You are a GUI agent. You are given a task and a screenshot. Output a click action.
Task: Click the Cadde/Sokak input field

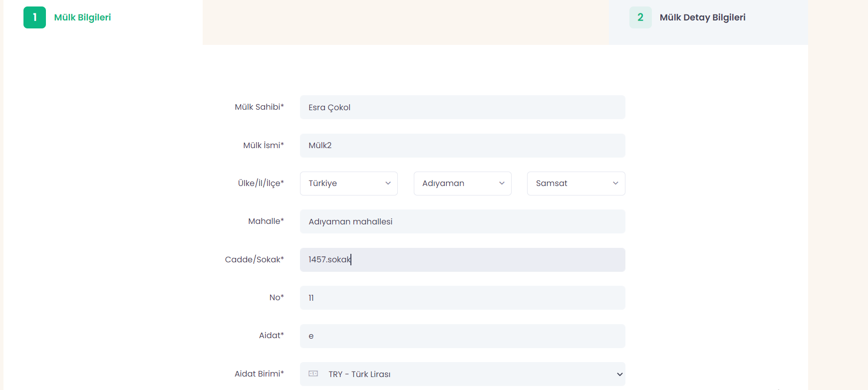462,260
